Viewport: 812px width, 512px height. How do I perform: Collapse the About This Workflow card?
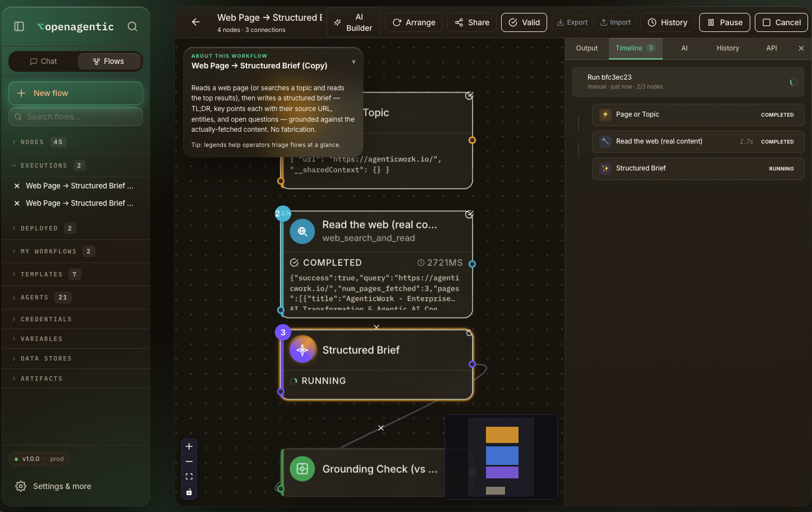click(354, 62)
